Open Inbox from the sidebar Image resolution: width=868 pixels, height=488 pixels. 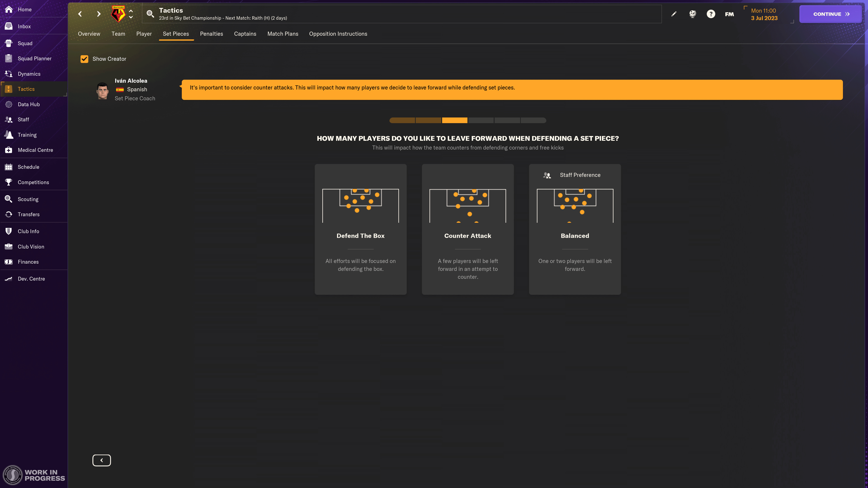pos(24,26)
